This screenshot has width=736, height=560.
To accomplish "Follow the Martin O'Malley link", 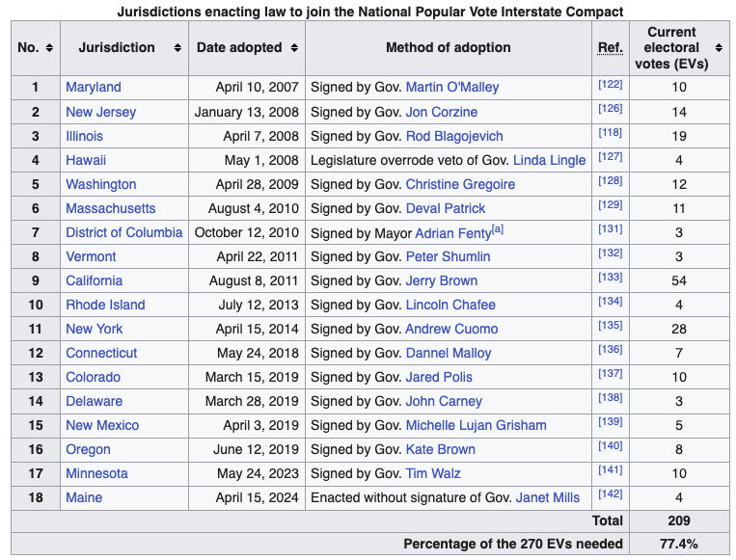I will coord(452,88).
